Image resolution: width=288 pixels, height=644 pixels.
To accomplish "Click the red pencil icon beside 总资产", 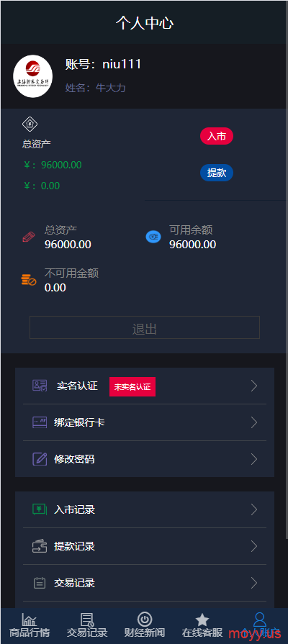I will [29, 237].
